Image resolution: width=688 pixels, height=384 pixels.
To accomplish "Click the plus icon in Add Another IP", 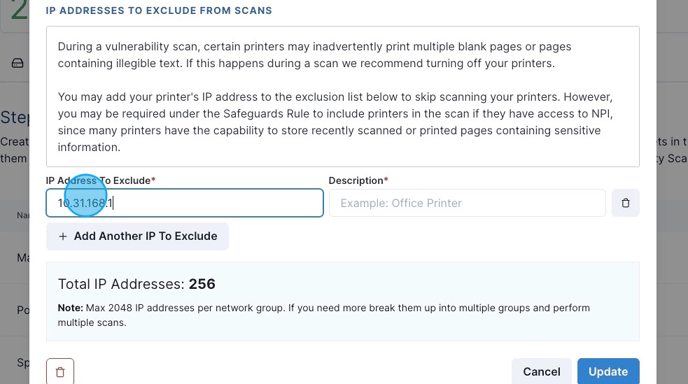I will [63, 237].
